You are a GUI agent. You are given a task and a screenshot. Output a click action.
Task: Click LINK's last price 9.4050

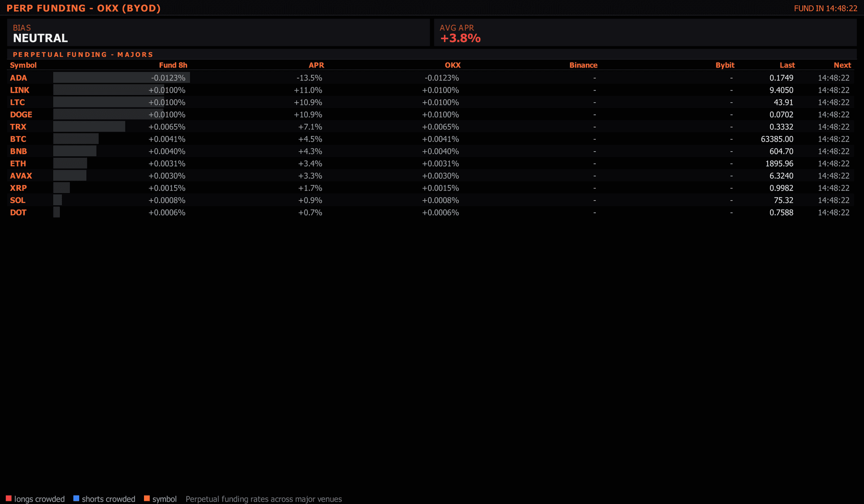pyautogui.click(x=782, y=90)
